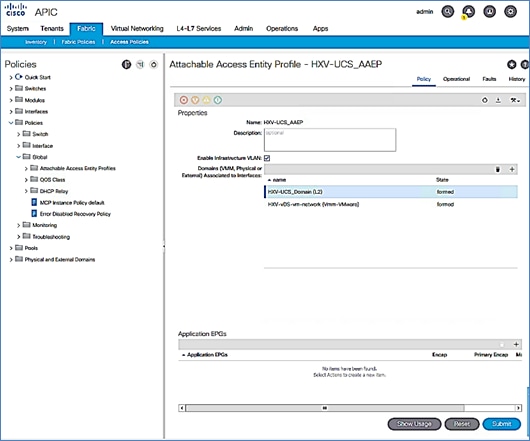530x441 pixels.
Task: Click the Quick Start tree icon
Action: coord(19,77)
